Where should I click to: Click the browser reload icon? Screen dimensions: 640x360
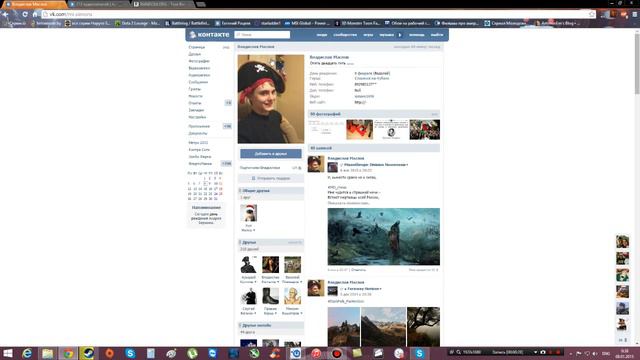coord(25,14)
